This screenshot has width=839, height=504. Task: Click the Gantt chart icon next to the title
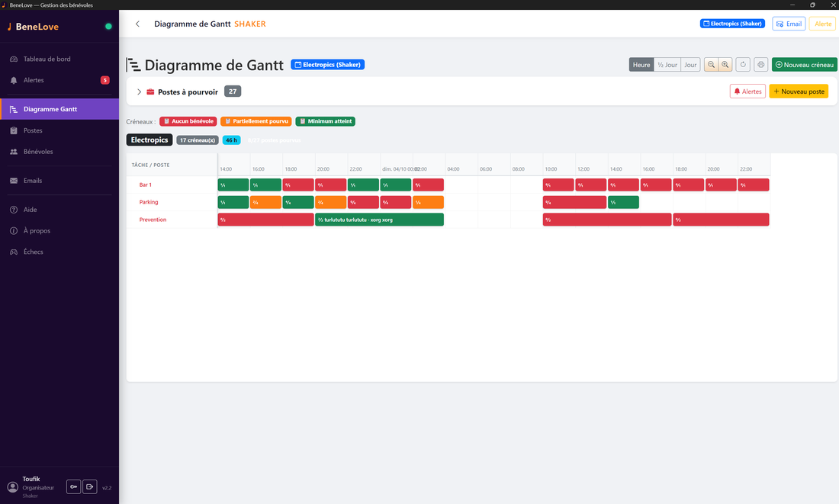coord(133,65)
